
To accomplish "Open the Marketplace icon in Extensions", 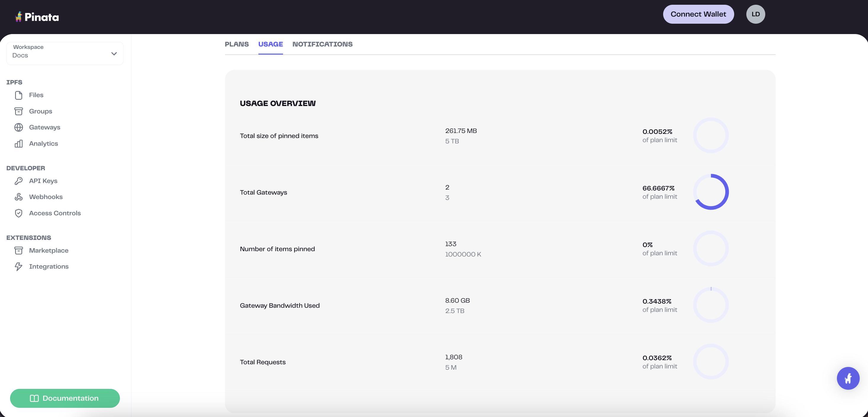I will 19,251.
